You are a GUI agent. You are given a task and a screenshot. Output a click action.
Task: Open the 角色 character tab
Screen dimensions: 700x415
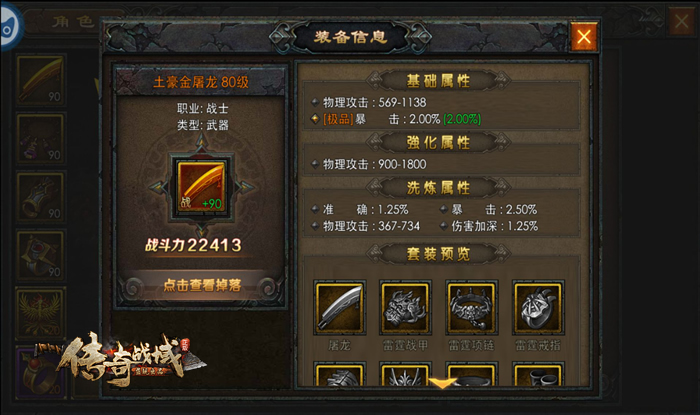pos(73,21)
